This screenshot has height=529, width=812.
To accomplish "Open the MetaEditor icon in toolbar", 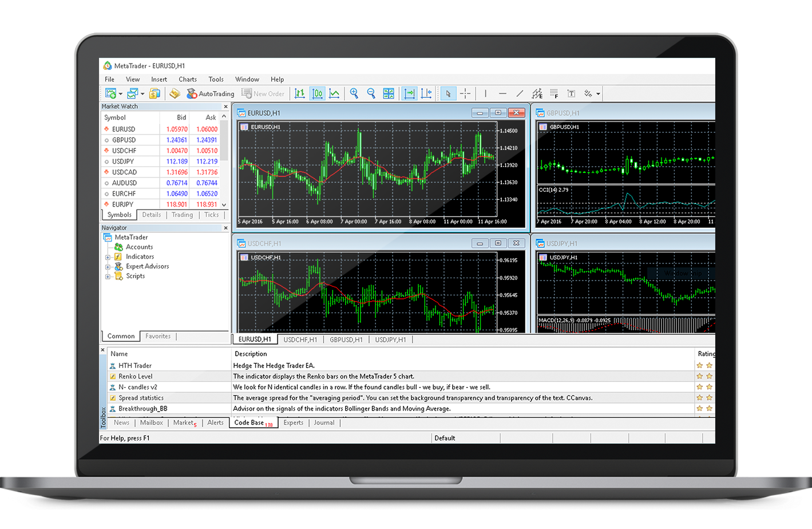I will [x=175, y=93].
